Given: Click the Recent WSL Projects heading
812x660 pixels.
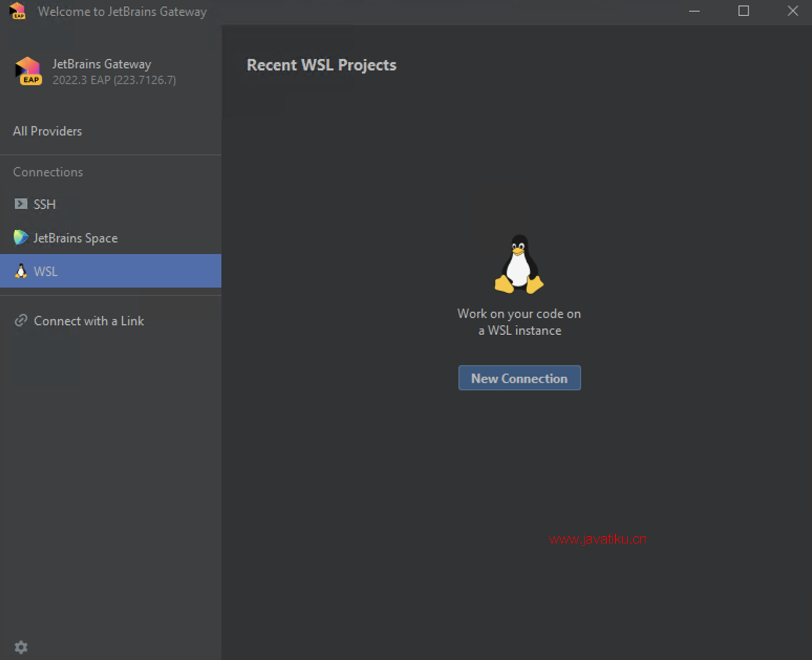Looking at the screenshot, I should tap(321, 65).
